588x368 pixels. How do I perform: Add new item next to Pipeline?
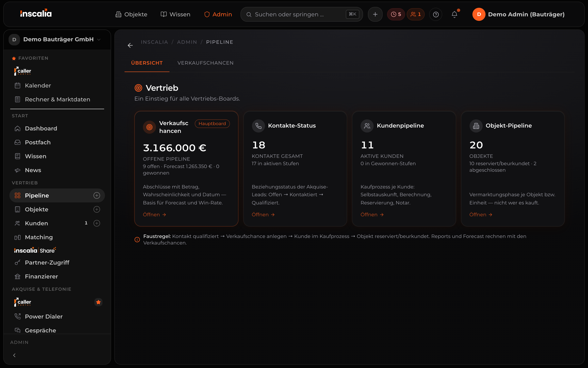tap(97, 195)
